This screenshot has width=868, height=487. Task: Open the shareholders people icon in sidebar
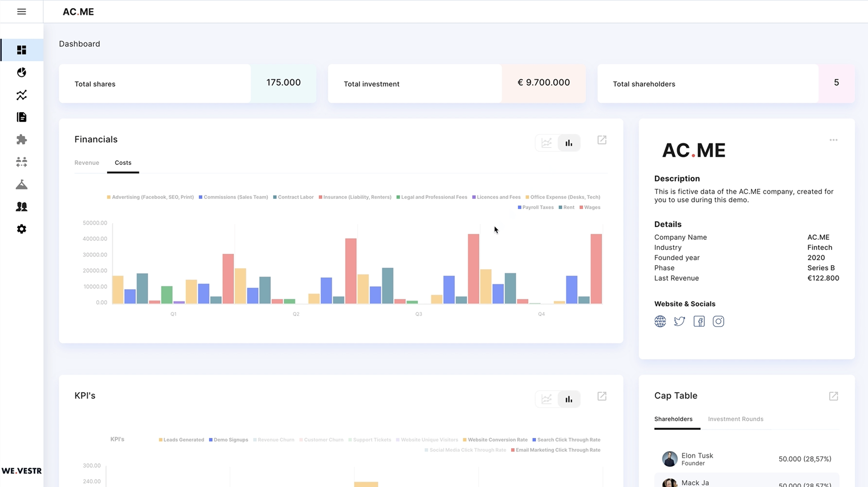point(22,206)
